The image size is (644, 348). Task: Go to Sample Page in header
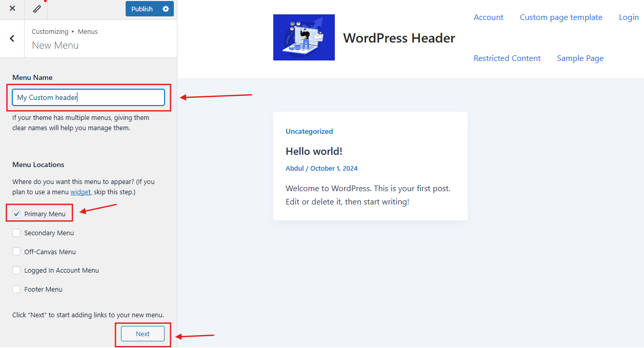click(580, 58)
